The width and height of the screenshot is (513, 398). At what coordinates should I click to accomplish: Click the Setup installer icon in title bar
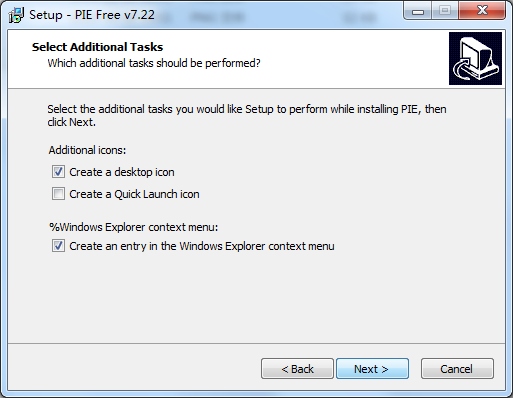tap(16, 15)
